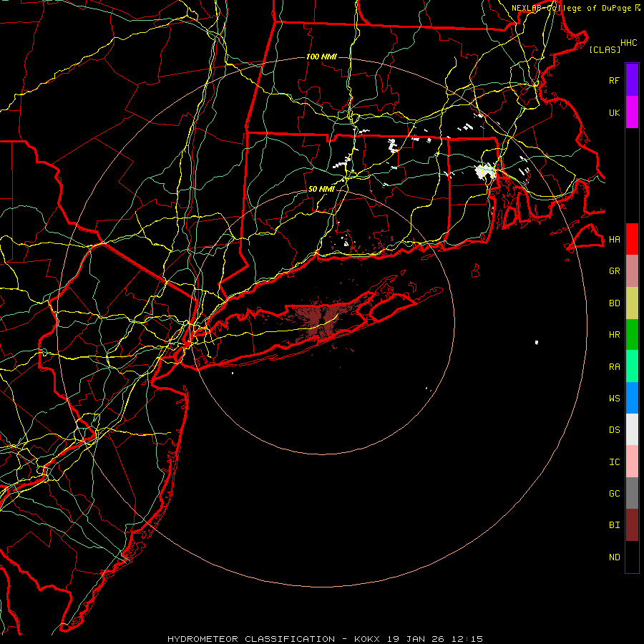644x644 pixels.
Task: Click the DS legend label
Action: pos(614,430)
